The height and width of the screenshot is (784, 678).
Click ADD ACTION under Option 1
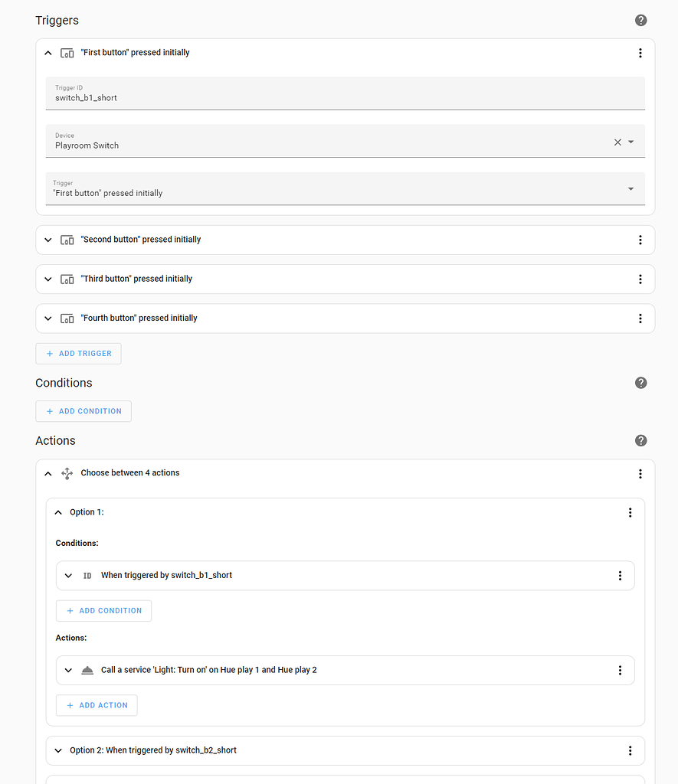click(x=97, y=705)
